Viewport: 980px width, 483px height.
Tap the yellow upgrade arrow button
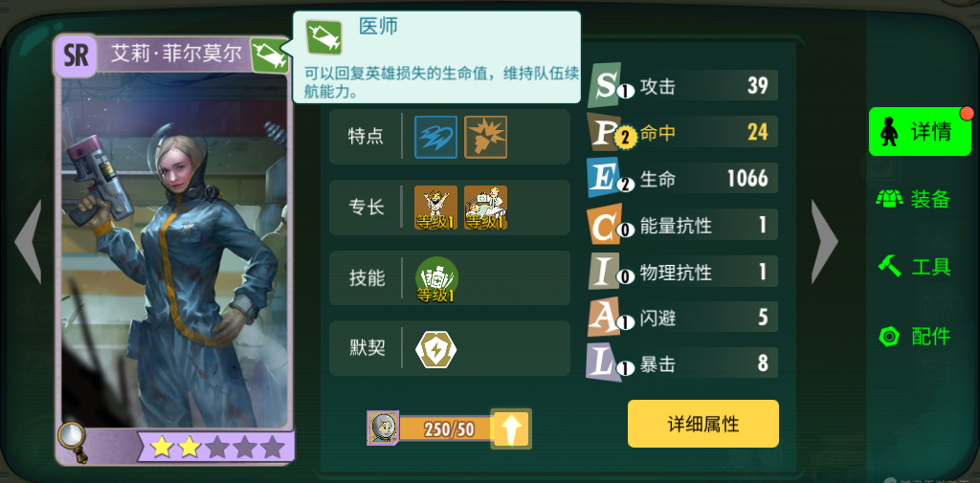(511, 428)
